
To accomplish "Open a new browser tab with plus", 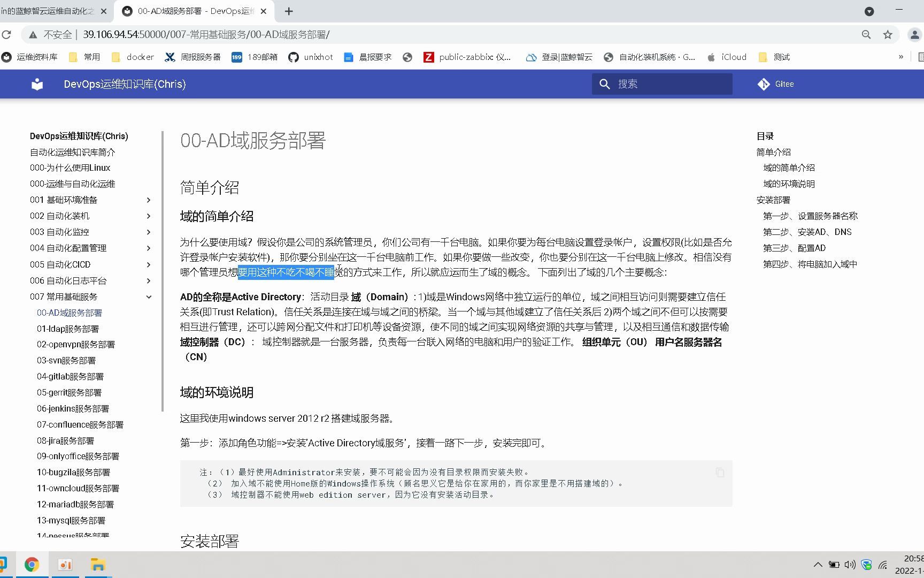I will [289, 11].
